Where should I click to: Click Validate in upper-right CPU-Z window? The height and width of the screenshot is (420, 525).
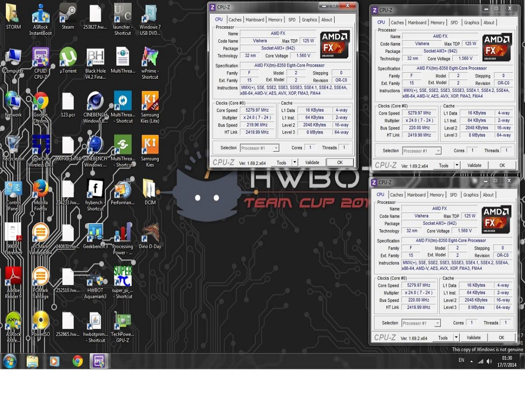pos(474,165)
